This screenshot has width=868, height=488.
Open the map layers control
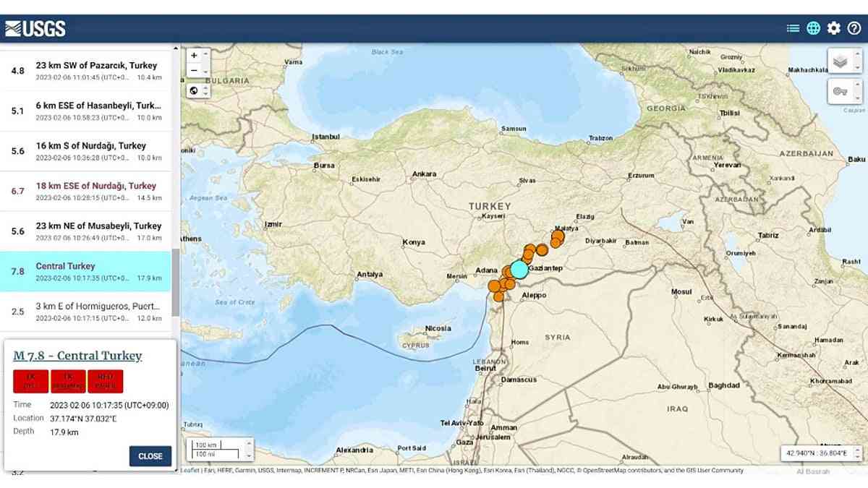tap(840, 61)
